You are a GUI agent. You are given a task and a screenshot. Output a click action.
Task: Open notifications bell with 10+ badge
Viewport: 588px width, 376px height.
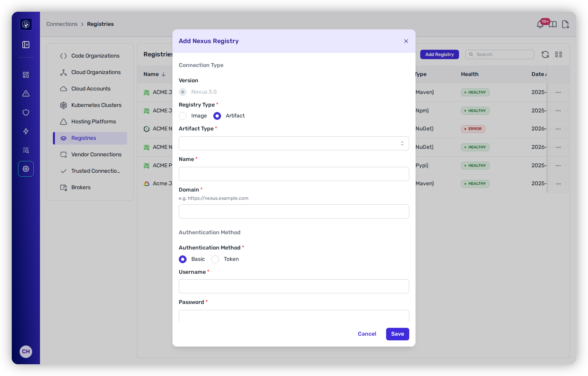pyautogui.click(x=541, y=24)
